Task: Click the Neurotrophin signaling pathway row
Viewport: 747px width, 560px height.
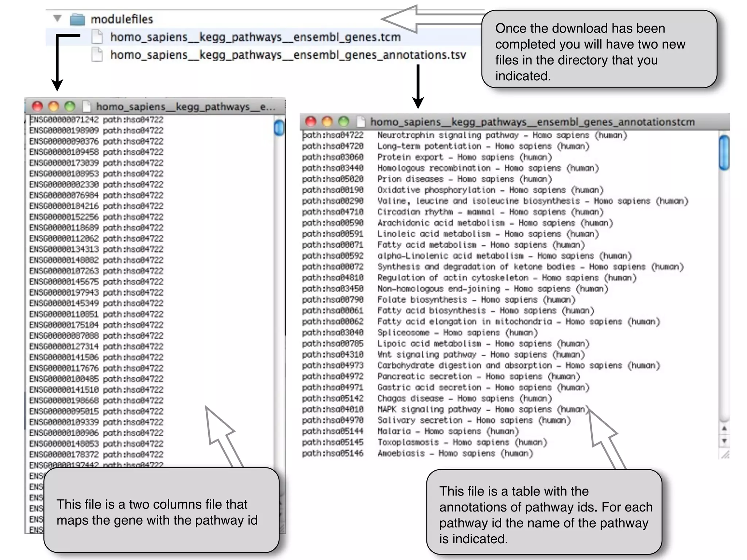Action: (464, 135)
